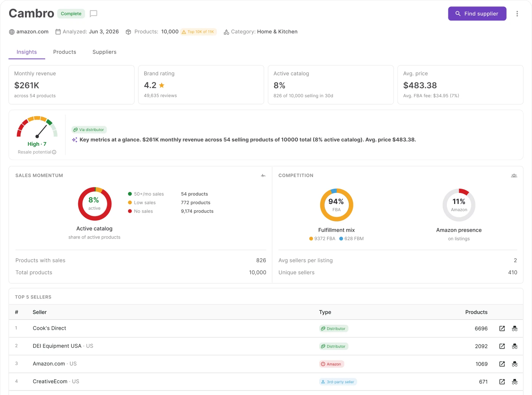Click the Seller column header
The width and height of the screenshot is (532, 395).
[x=40, y=312]
